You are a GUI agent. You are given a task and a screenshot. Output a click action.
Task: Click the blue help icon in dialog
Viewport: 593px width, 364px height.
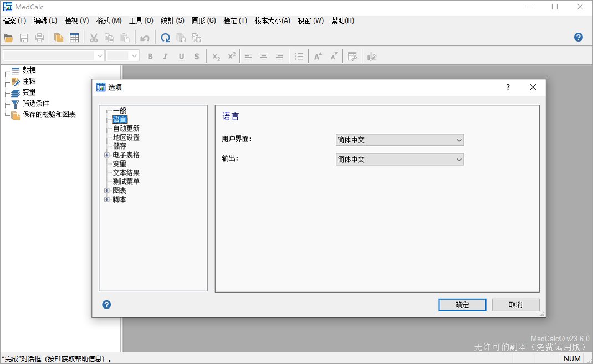(x=106, y=305)
